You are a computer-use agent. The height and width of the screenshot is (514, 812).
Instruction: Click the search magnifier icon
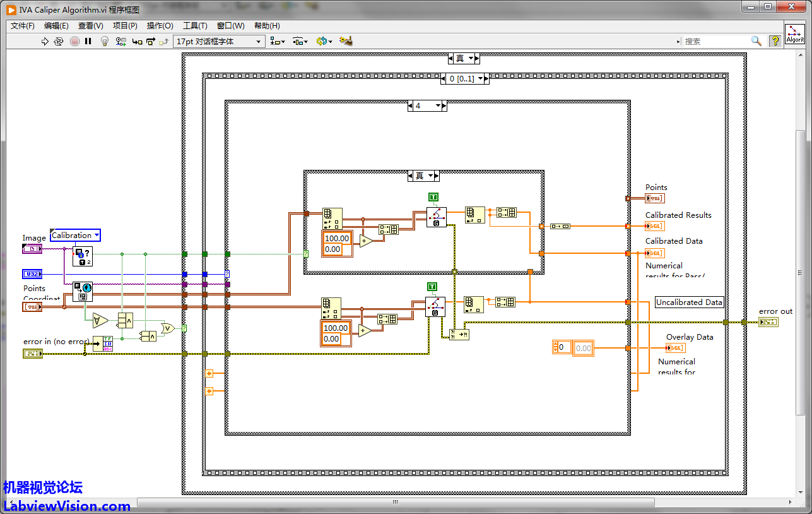click(x=756, y=41)
